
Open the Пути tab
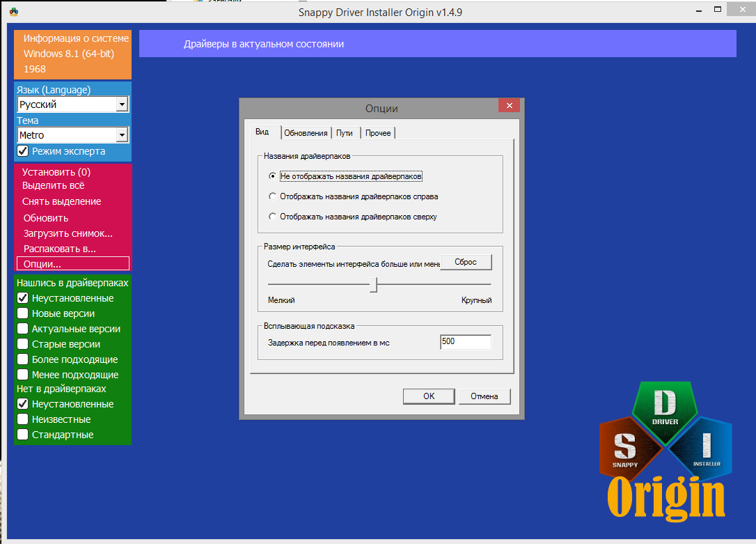click(x=345, y=133)
